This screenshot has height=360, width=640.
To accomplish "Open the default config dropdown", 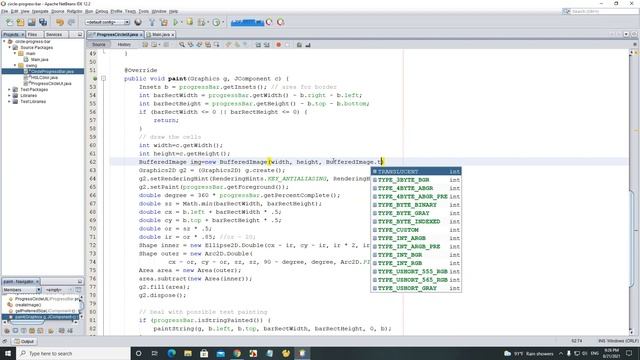I will point(107,22).
